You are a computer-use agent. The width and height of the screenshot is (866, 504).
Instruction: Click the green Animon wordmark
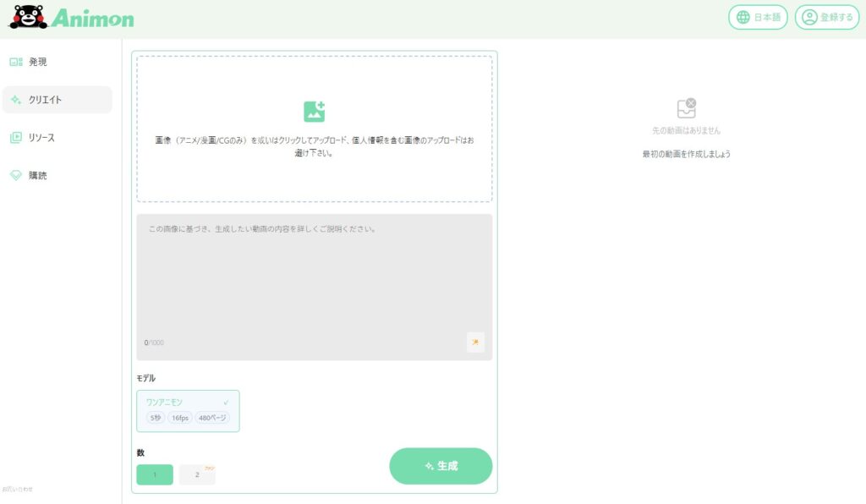[92, 18]
